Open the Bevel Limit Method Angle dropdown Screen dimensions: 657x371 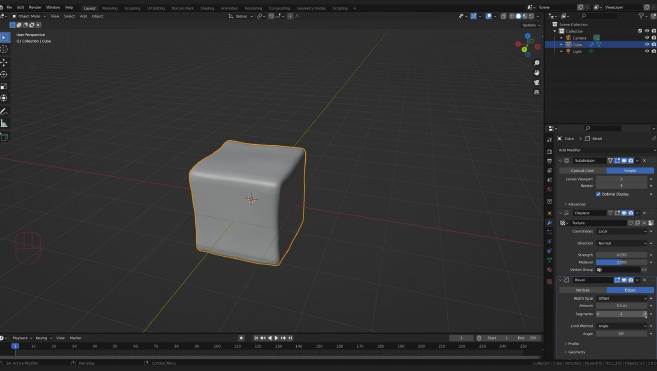click(621, 326)
